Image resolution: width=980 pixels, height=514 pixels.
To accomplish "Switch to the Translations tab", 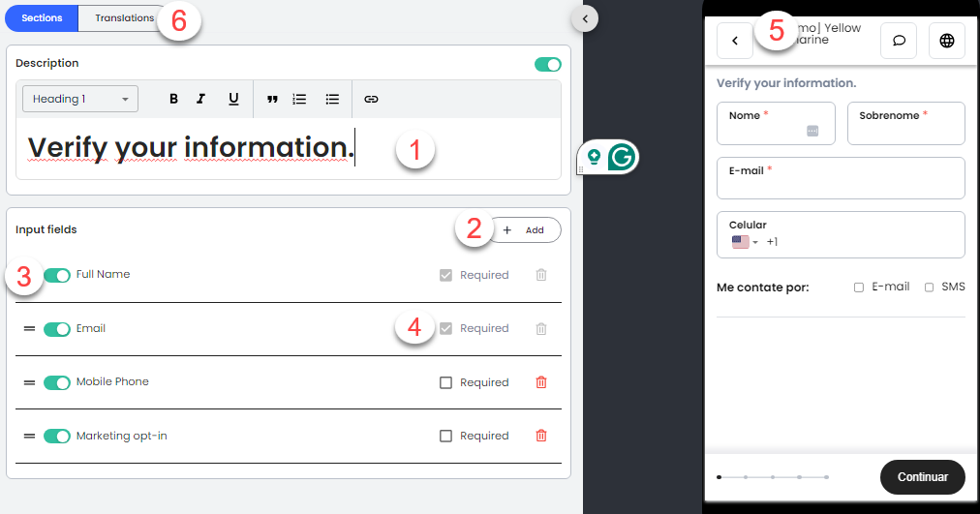I will (x=124, y=17).
